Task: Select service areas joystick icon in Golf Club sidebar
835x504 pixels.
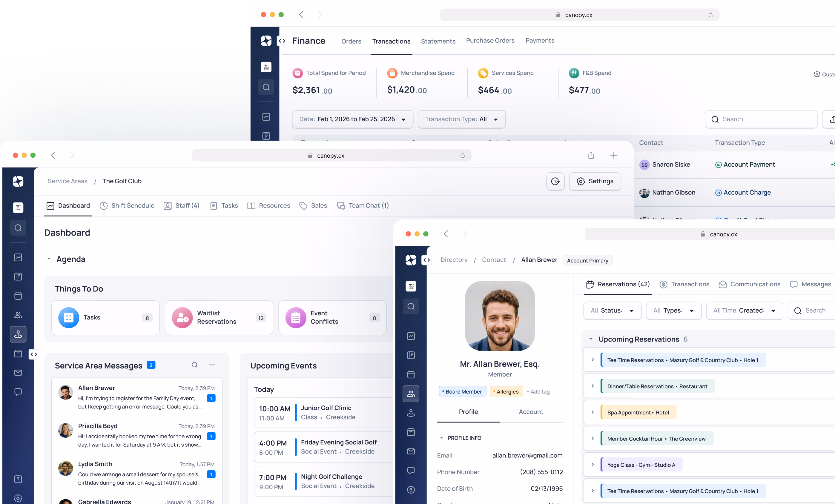Action: (x=18, y=334)
